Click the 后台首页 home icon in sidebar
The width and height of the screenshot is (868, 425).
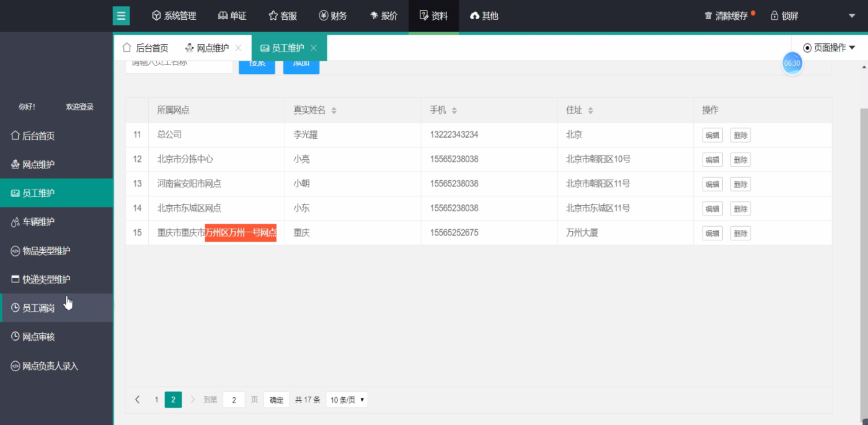point(15,136)
